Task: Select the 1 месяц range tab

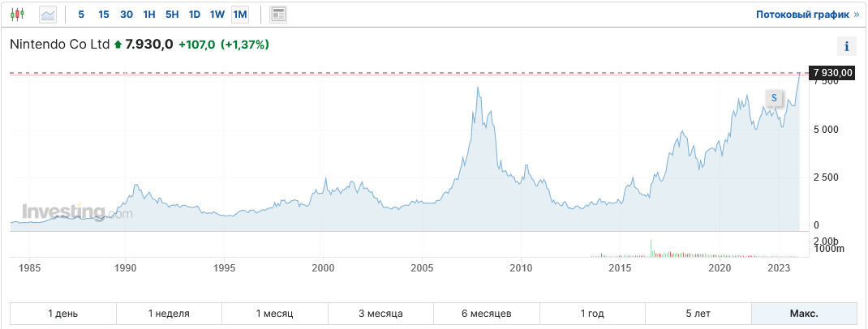Action: [274, 314]
